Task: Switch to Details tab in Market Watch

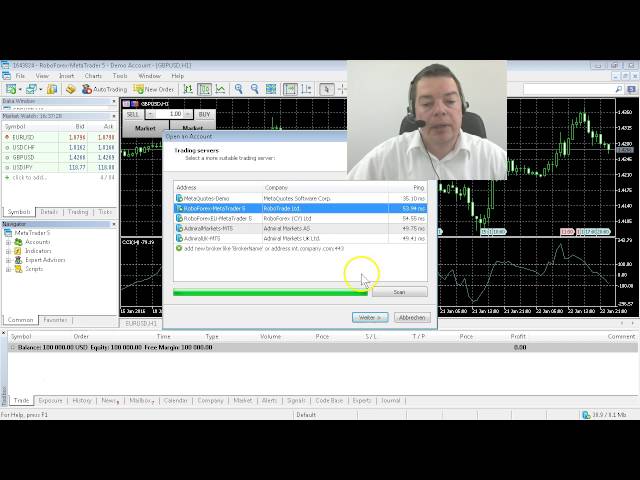Action: tap(49, 212)
